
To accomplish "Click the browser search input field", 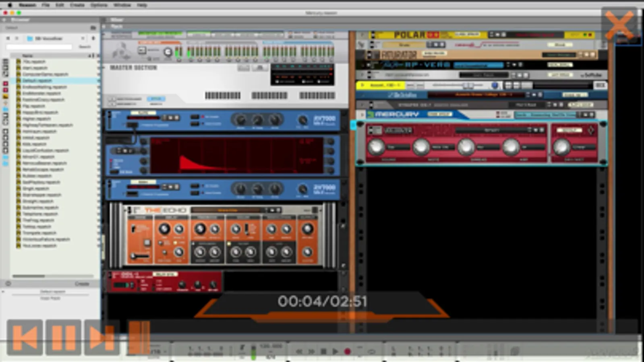I will point(39,47).
